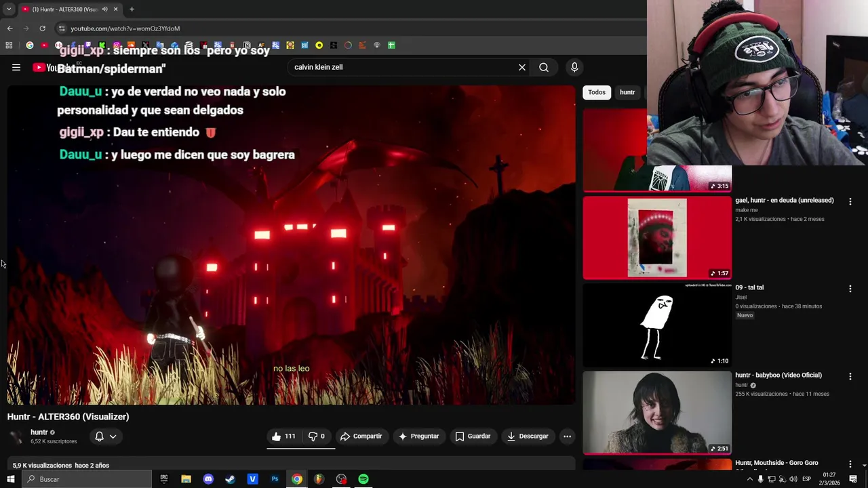The width and height of the screenshot is (868, 488).
Task: Save video with the Guardar button
Action: point(473,436)
